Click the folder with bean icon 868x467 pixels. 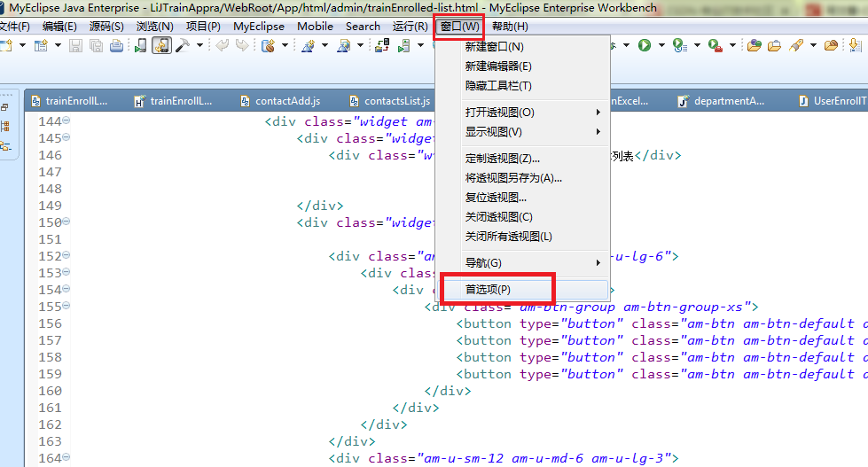click(831, 45)
